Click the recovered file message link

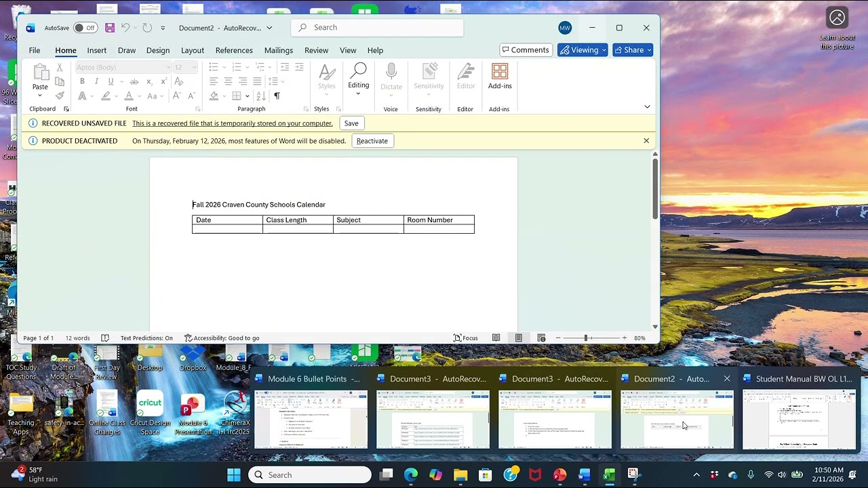point(232,123)
